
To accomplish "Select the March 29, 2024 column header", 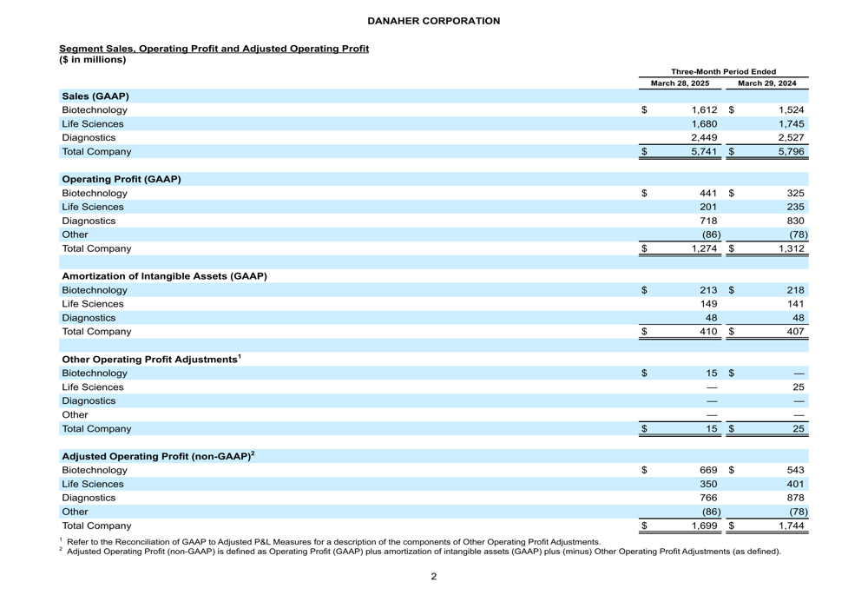I will coord(767,83).
